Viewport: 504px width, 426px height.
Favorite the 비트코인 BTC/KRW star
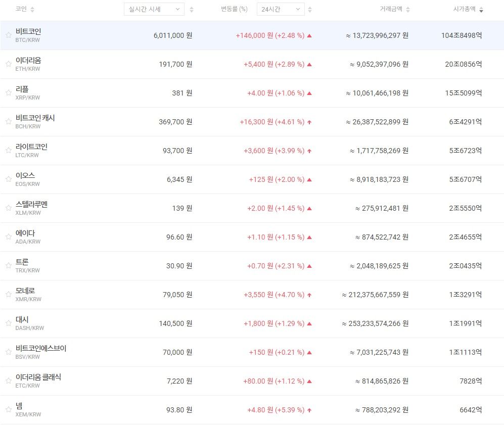(9, 35)
